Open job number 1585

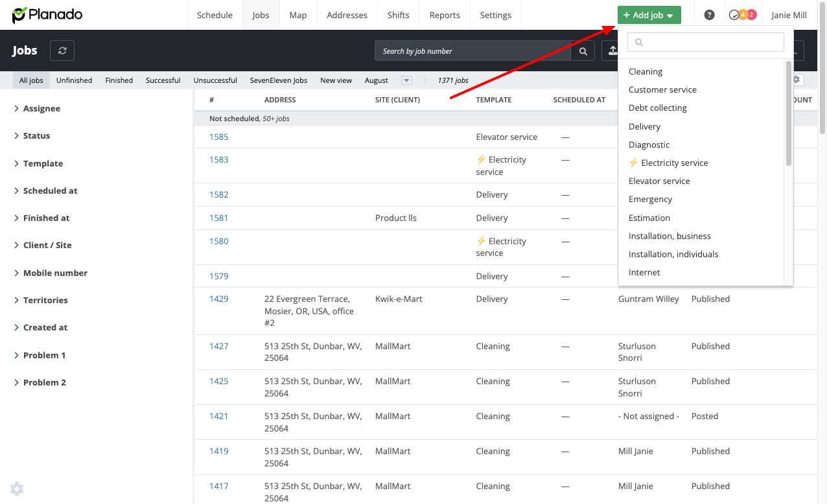(x=218, y=137)
